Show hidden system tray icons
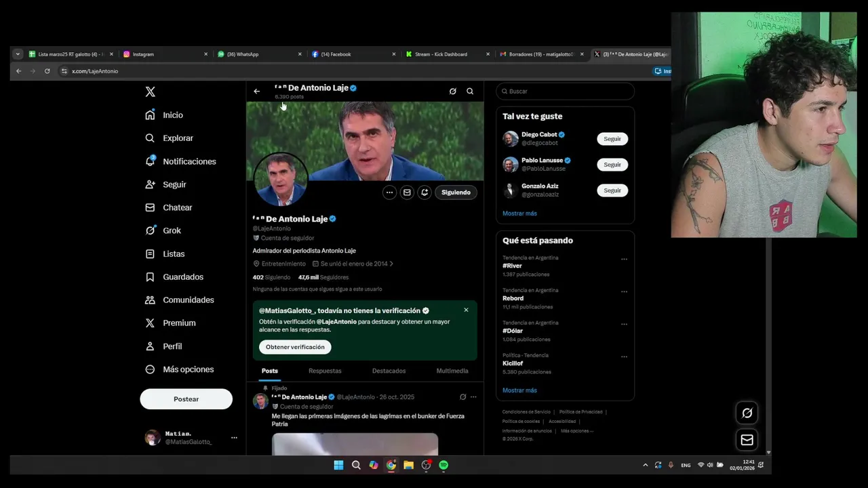Viewport: 868px width, 488px height. click(645, 465)
